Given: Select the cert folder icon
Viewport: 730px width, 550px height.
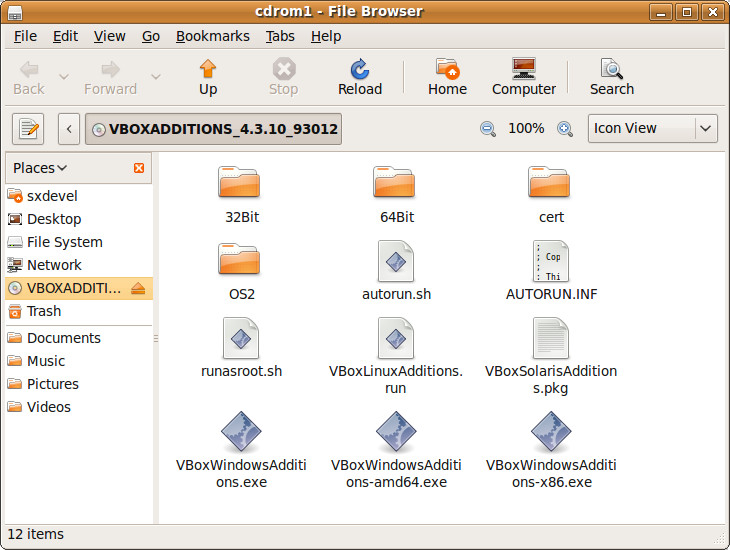Looking at the screenshot, I should [x=549, y=182].
